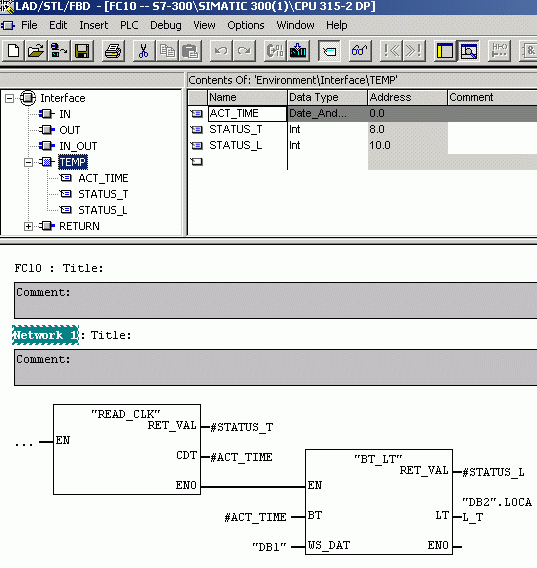Collapse the TEMP tree node
Viewport: 537px width, 568px height.
28,162
